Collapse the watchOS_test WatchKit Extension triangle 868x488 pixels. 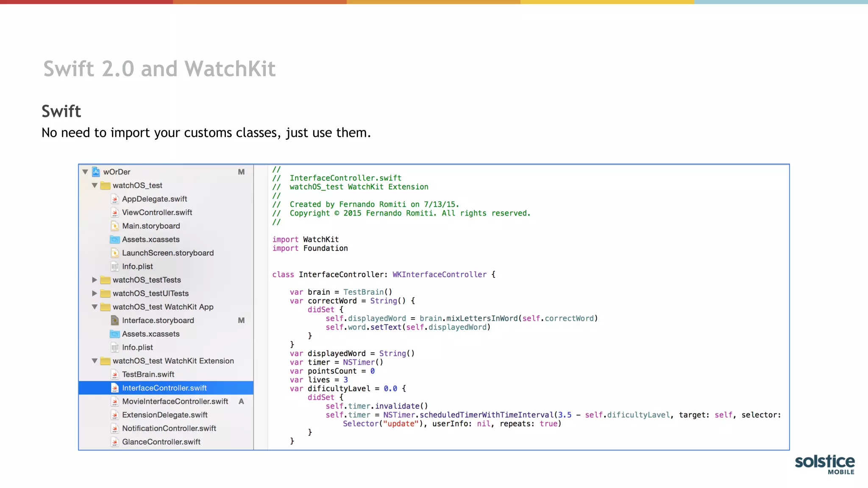point(95,361)
